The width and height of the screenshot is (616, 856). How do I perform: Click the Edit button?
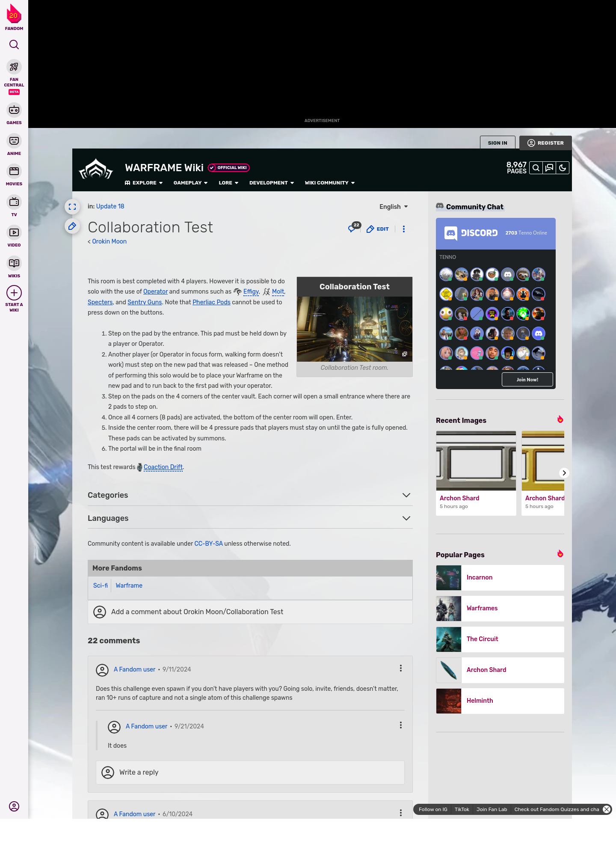click(x=378, y=229)
